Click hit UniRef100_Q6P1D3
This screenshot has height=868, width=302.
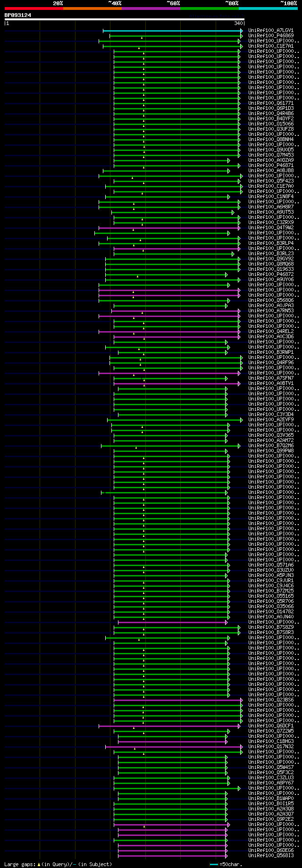click(x=271, y=108)
